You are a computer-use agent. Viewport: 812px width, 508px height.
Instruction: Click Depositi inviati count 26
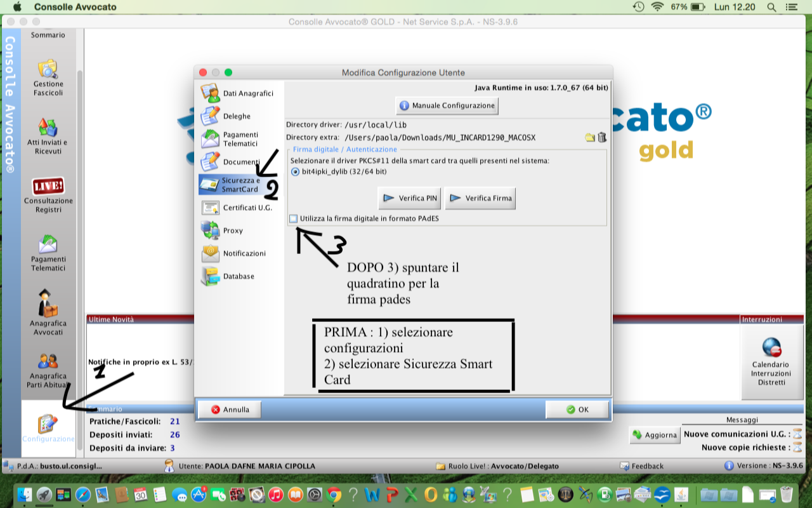tap(175, 435)
